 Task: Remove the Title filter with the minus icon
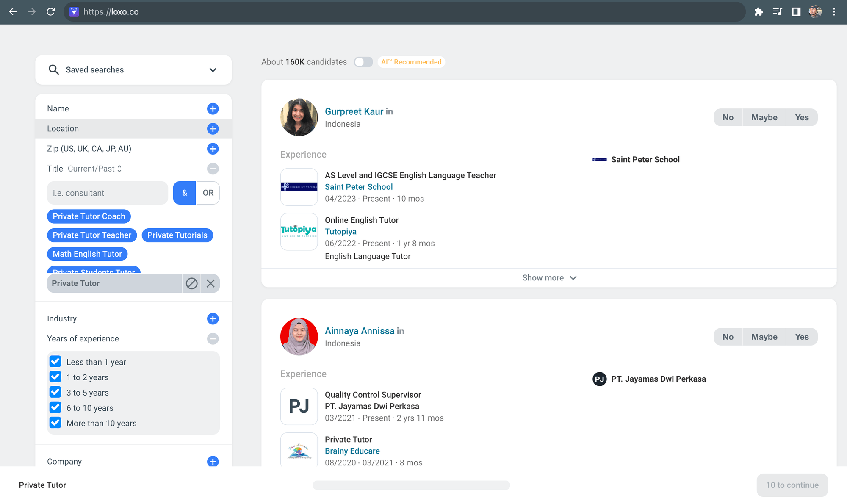point(213,169)
